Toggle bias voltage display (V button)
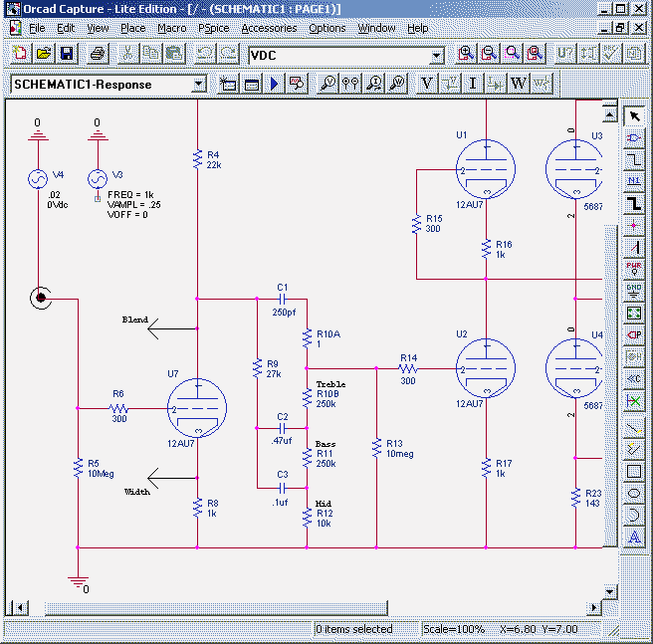Screen dimensions: 653x644 (x=427, y=84)
